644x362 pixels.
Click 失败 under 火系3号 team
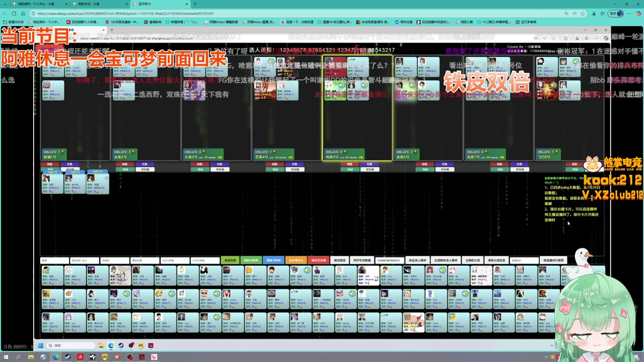[219, 164]
